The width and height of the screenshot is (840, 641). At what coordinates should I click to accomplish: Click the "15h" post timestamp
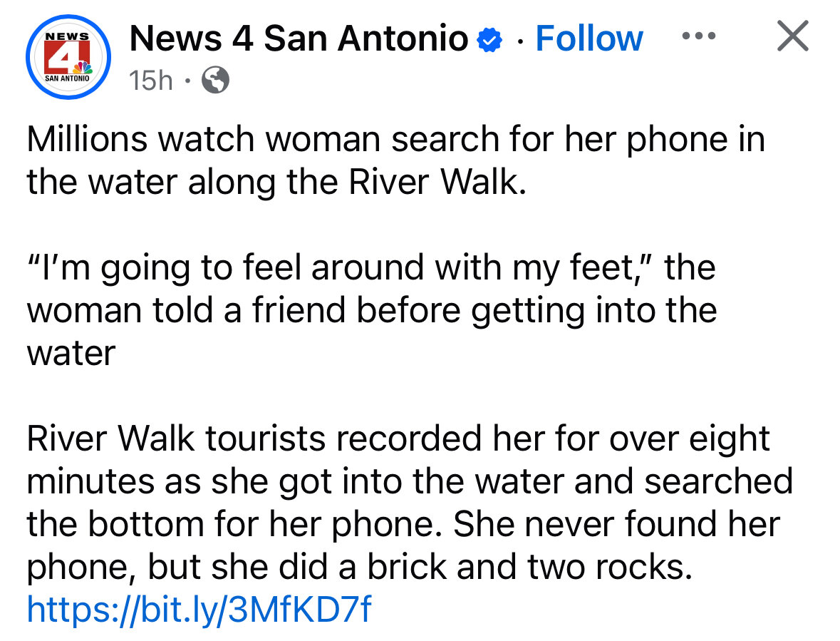click(x=151, y=81)
